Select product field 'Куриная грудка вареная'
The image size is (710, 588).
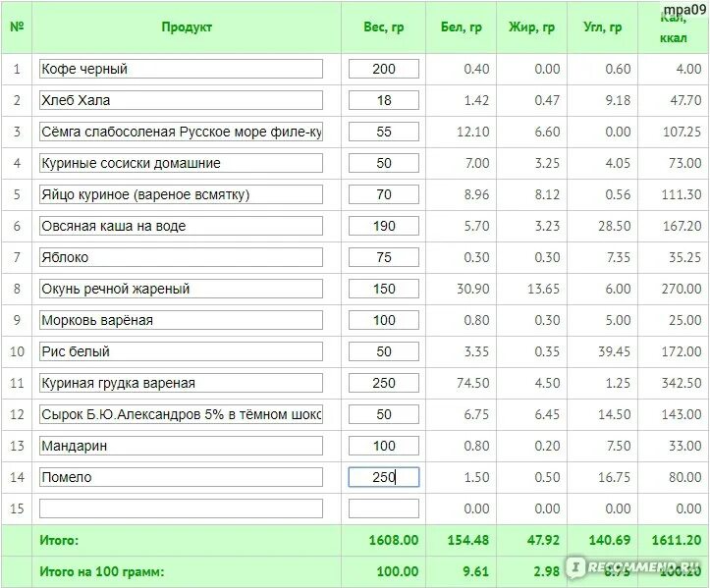[x=181, y=383]
